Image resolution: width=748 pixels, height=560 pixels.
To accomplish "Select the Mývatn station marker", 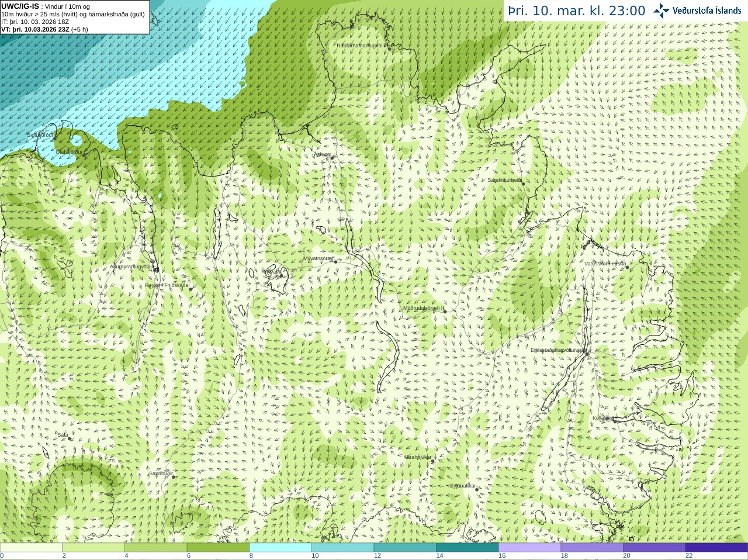I will point(280,275).
